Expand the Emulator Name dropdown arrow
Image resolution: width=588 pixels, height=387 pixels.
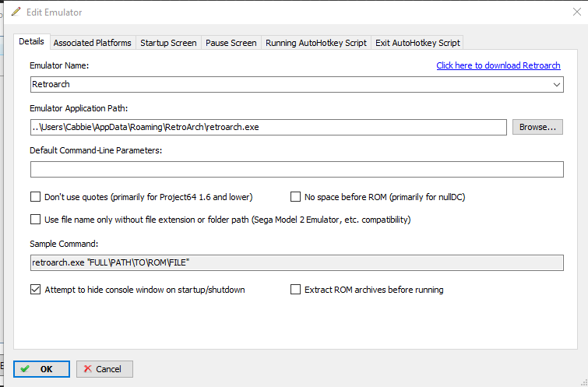click(x=557, y=84)
